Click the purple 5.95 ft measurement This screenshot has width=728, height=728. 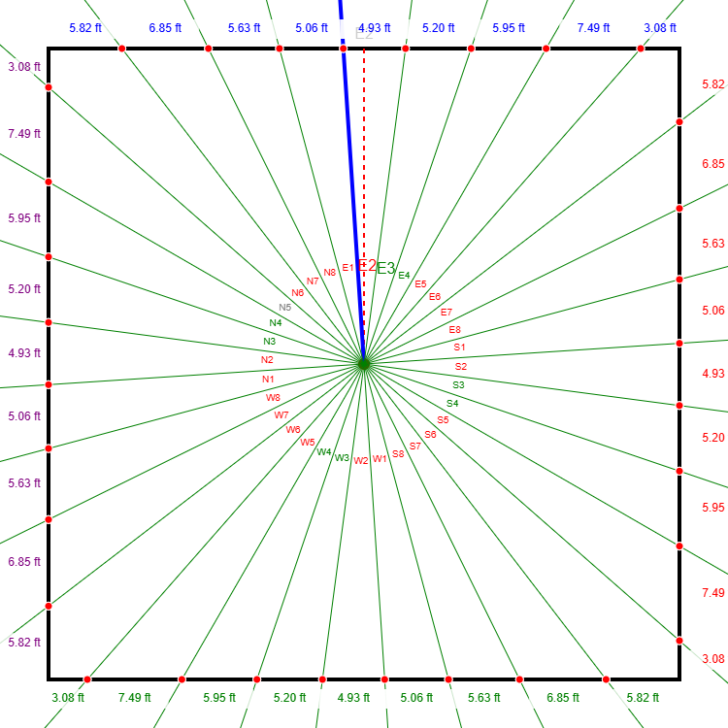click(x=24, y=218)
